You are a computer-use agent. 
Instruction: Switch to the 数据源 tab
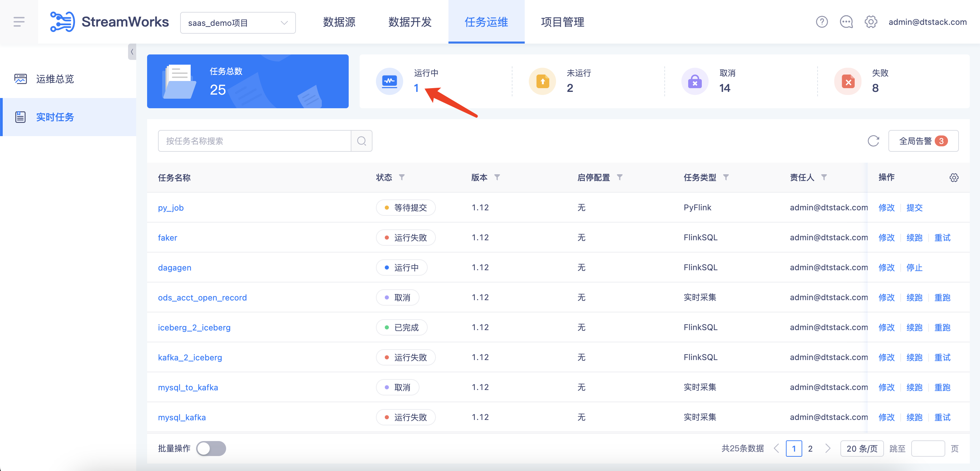click(339, 22)
